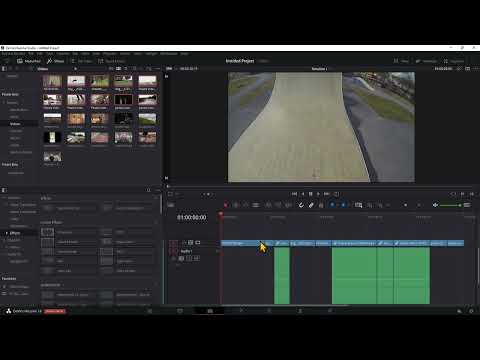Toggle the Sound Library panel button
This screenshot has width=480, height=360.
tap(111, 61)
